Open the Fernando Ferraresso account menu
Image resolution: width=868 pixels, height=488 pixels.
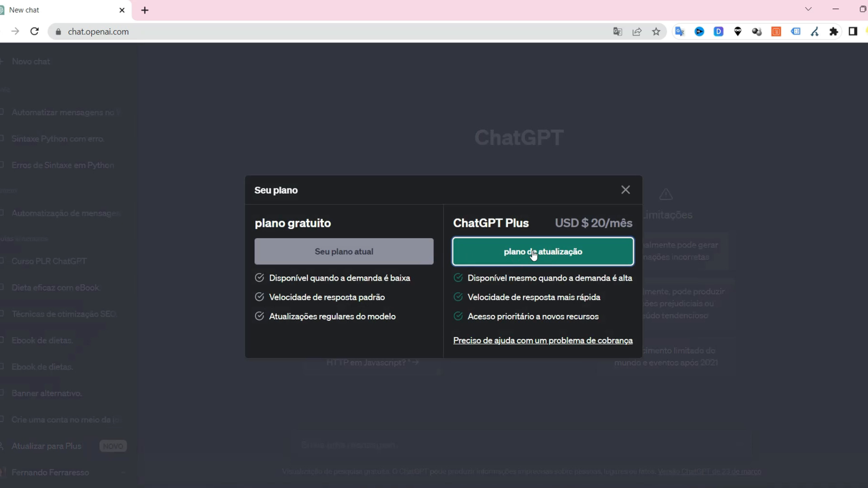[50, 472]
